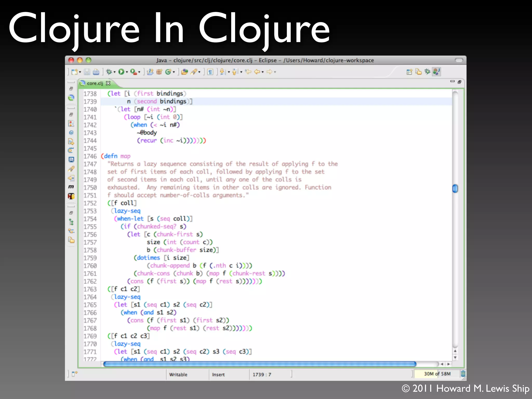The image size is (532, 399).
Task: Select the active Java perspective icon
Action: click(x=436, y=71)
